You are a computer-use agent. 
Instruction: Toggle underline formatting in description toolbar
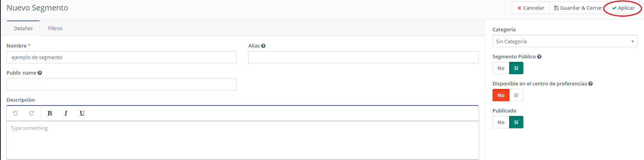tap(82, 113)
